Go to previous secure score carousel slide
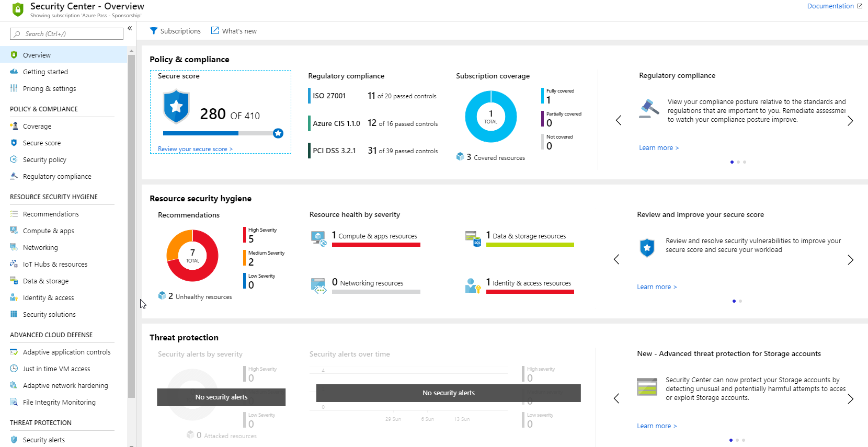Screen dimensions: 868x447 coord(616,260)
